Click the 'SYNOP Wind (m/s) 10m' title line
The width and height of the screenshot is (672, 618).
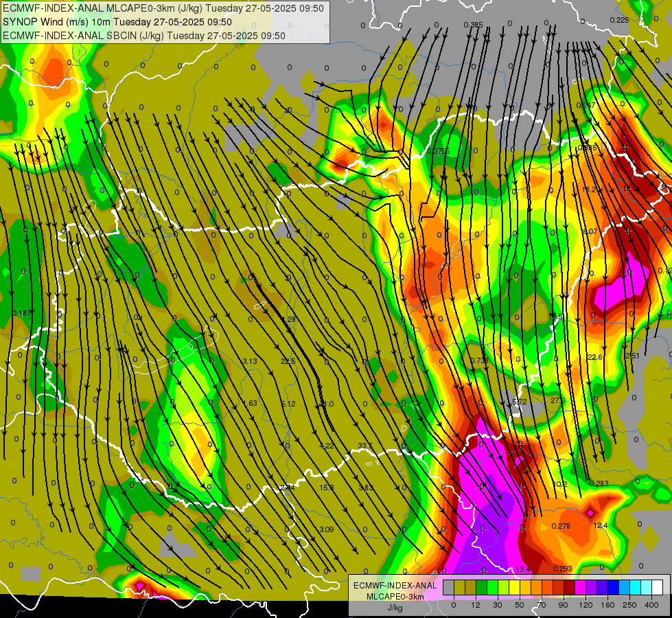[57, 22]
